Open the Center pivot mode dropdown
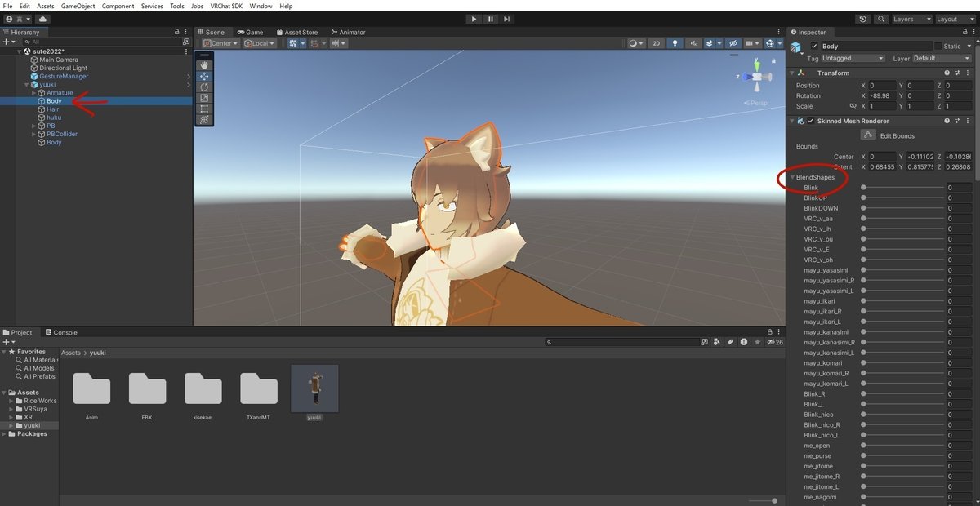The height and width of the screenshot is (506, 980). click(220, 43)
